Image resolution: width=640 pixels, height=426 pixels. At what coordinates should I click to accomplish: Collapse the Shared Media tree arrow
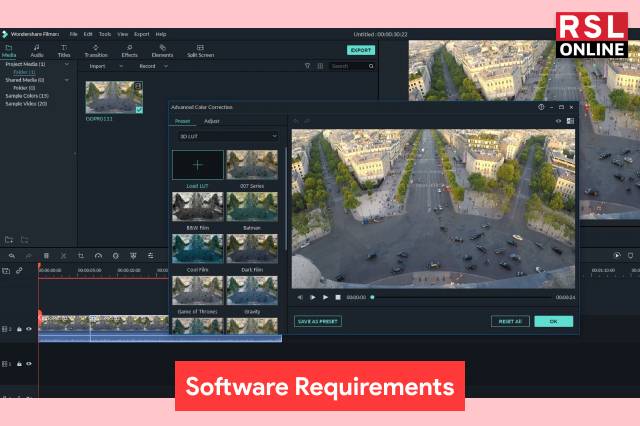(x=67, y=80)
